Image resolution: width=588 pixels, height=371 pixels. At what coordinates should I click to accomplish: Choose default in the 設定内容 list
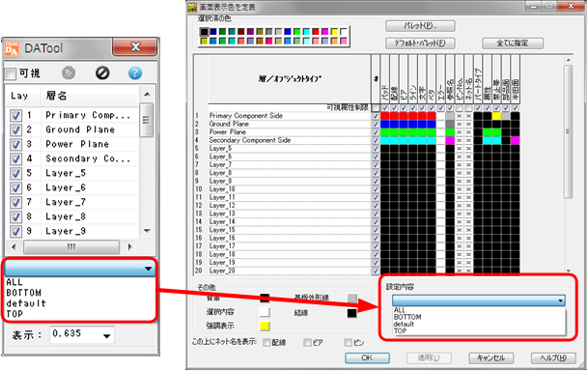pos(404,324)
